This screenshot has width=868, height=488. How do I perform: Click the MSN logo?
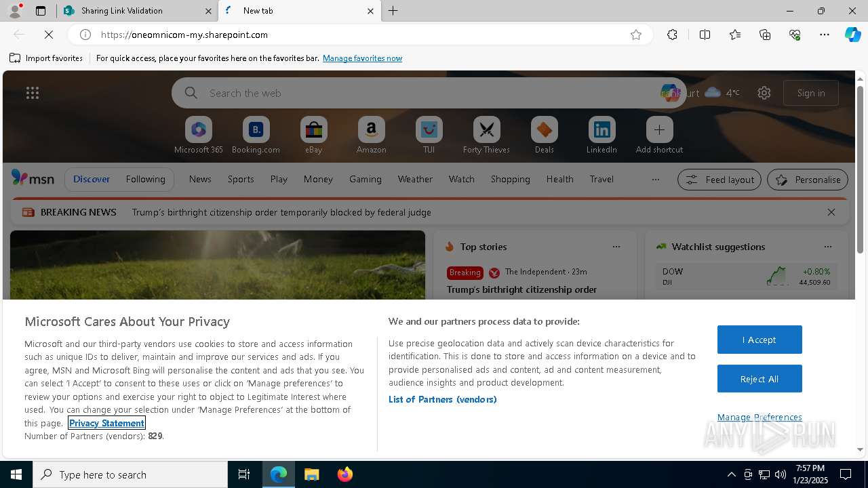tap(33, 179)
